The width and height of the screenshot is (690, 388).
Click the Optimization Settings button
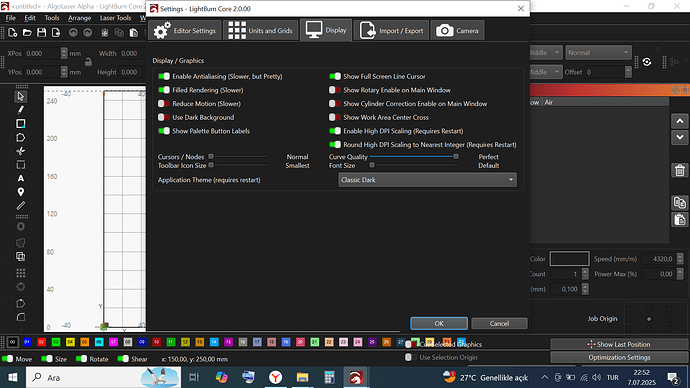pyautogui.click(x=619, y=357)
